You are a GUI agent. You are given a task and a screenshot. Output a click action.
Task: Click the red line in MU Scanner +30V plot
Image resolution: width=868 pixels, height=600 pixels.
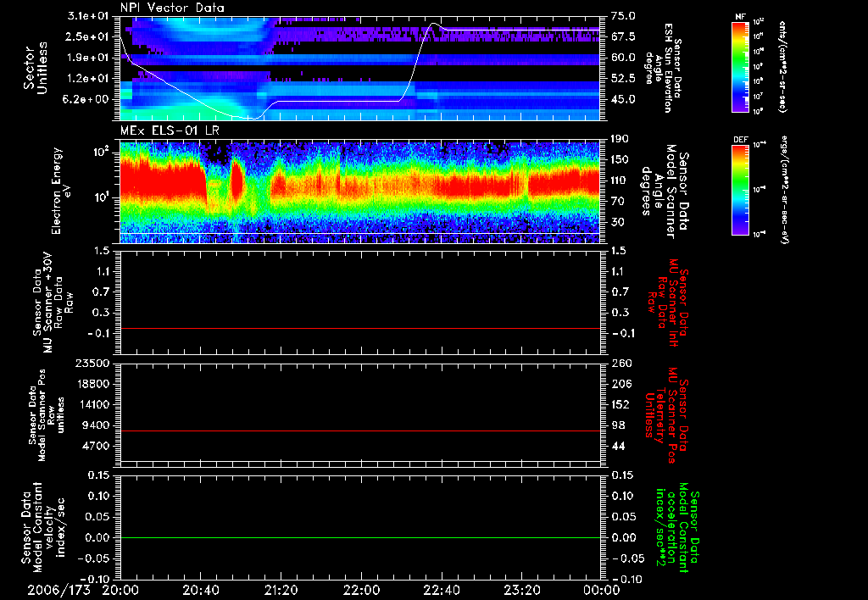360,328
